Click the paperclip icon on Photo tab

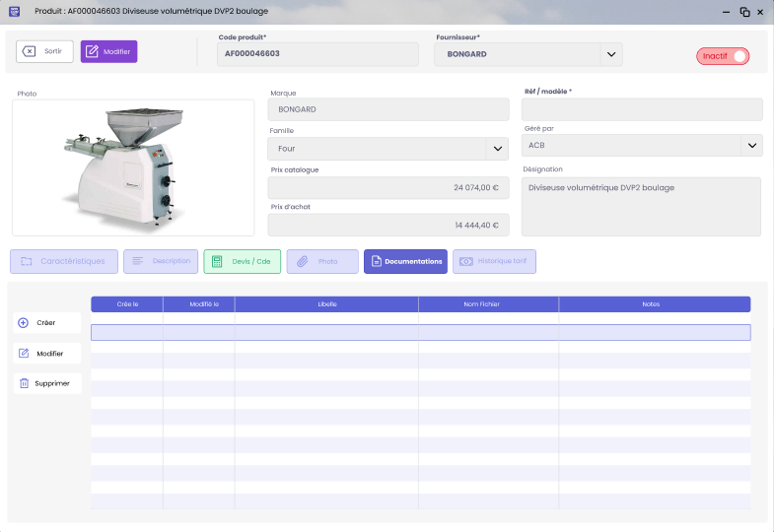(303, 261)
